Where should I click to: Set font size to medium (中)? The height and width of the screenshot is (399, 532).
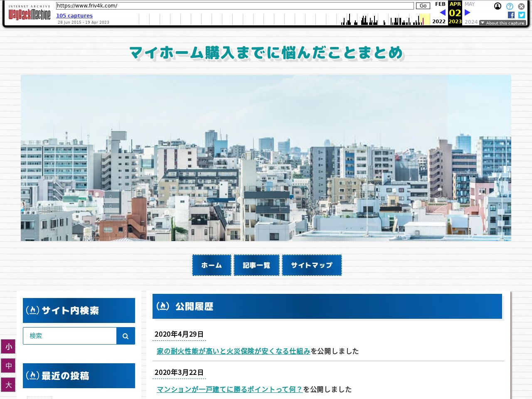(8, 366)
